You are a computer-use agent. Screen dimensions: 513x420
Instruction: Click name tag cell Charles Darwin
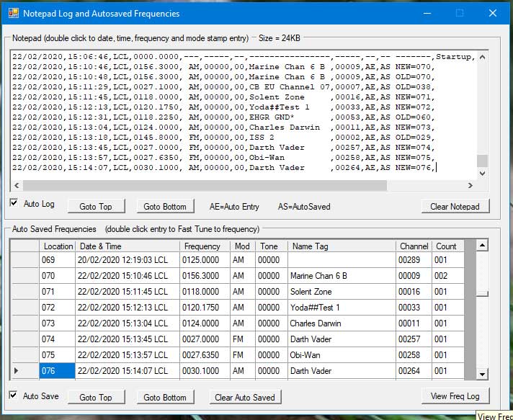(342, 323)
